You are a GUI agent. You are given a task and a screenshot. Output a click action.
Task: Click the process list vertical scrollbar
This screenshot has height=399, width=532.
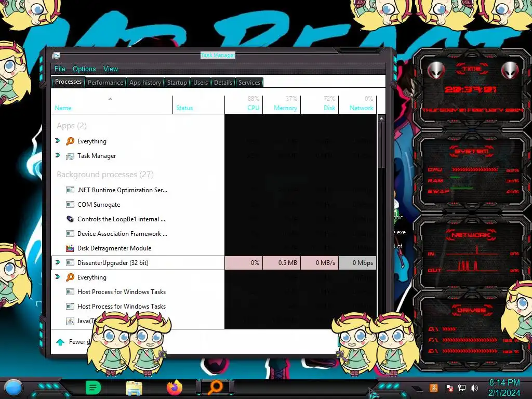tap(382, 146)
